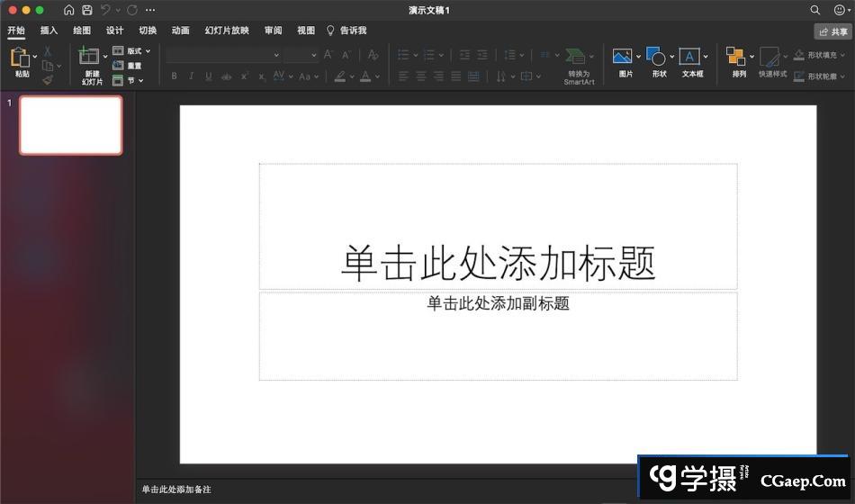Viewport: 855px width, 504px height.
Task: Toggle underline formatting with U button
Action: [x=208, y=76]
